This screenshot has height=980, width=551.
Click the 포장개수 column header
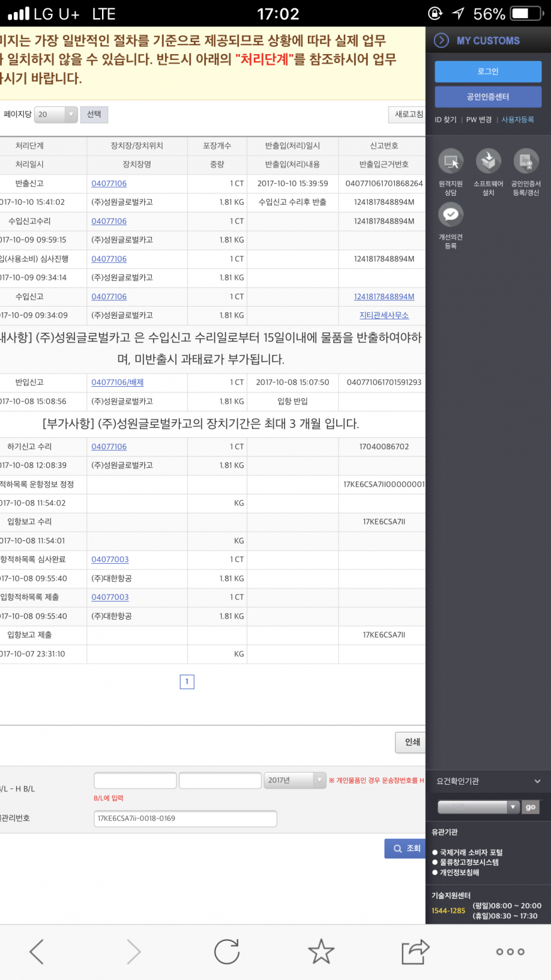click(217, 145)
